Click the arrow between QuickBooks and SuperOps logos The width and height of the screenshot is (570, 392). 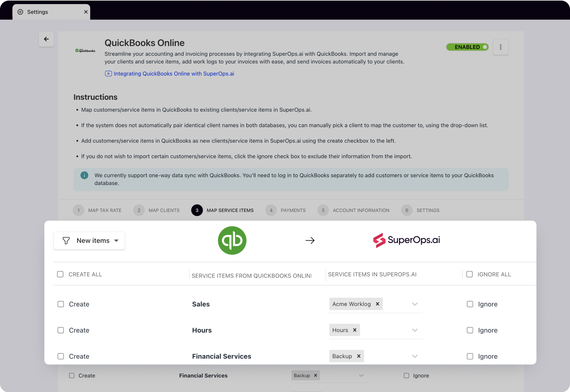[310, 241]
